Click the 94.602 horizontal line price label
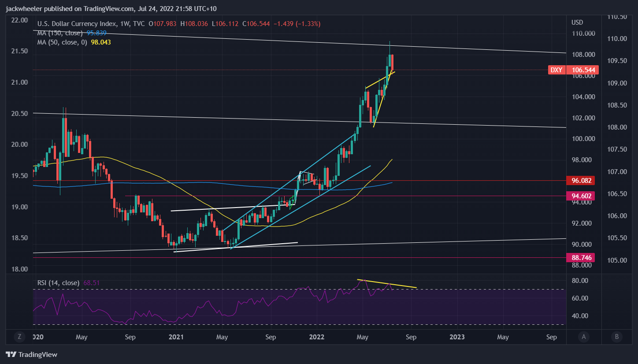 [x=581, y=196]
